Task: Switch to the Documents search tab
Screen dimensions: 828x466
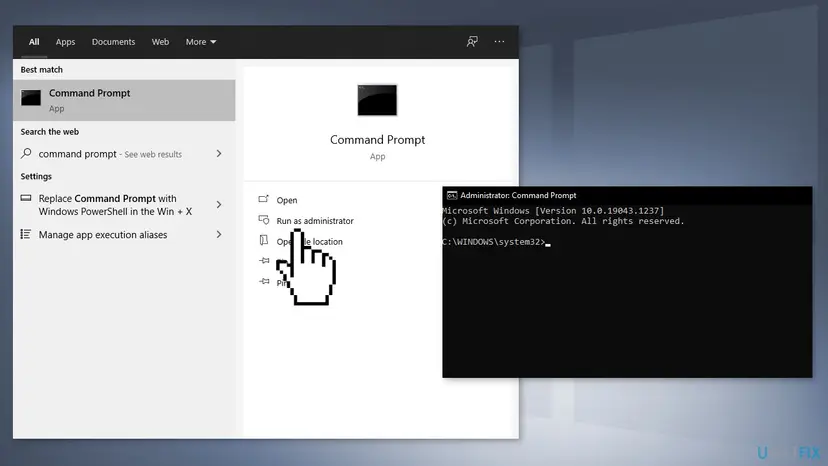Action: [114, 42]
